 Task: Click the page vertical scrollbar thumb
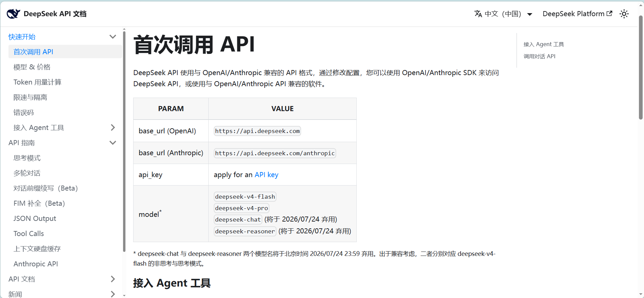coord(641,67)
